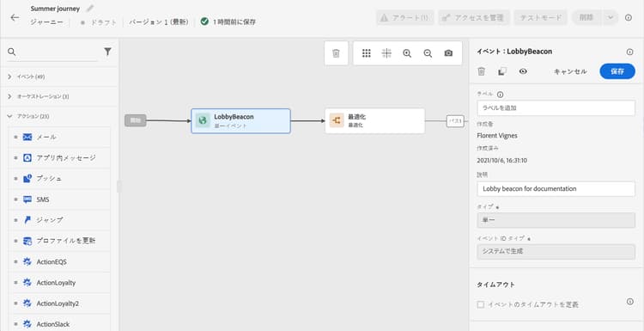Select the プッシュ action icon
This screenshot has width=644, height=331.
pyautogui.click(x=27, y=179)
